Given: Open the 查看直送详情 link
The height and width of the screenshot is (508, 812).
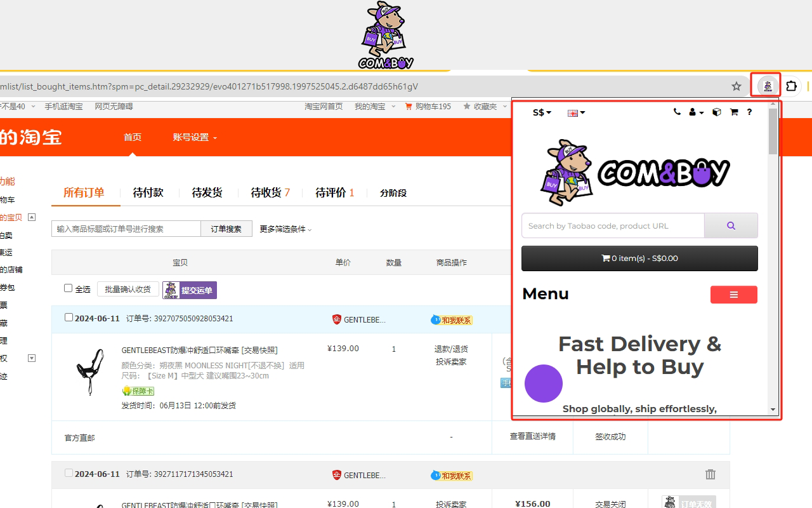Looking at the screenshot, I should 532,436.
